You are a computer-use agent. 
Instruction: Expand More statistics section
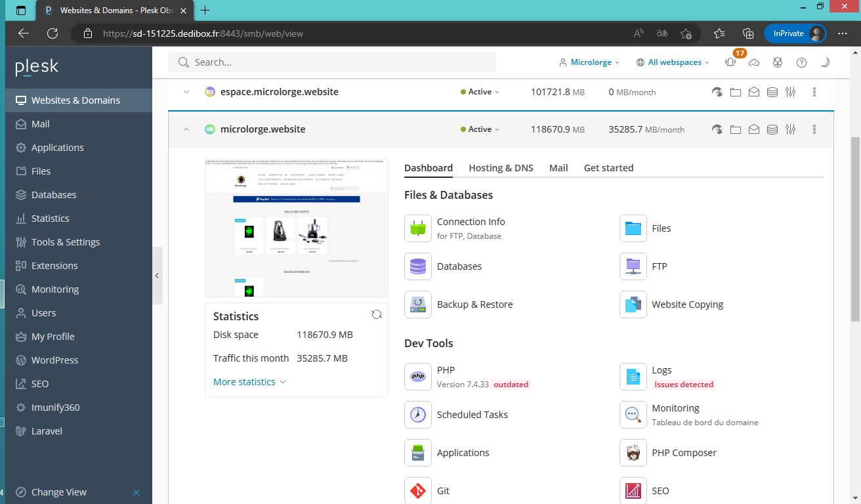(249, 382)
